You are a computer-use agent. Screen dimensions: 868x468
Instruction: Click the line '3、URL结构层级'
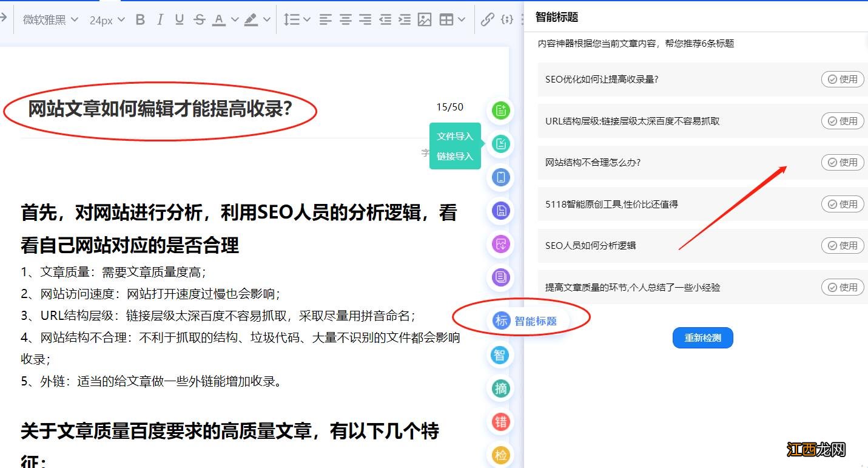pos(218,316)
